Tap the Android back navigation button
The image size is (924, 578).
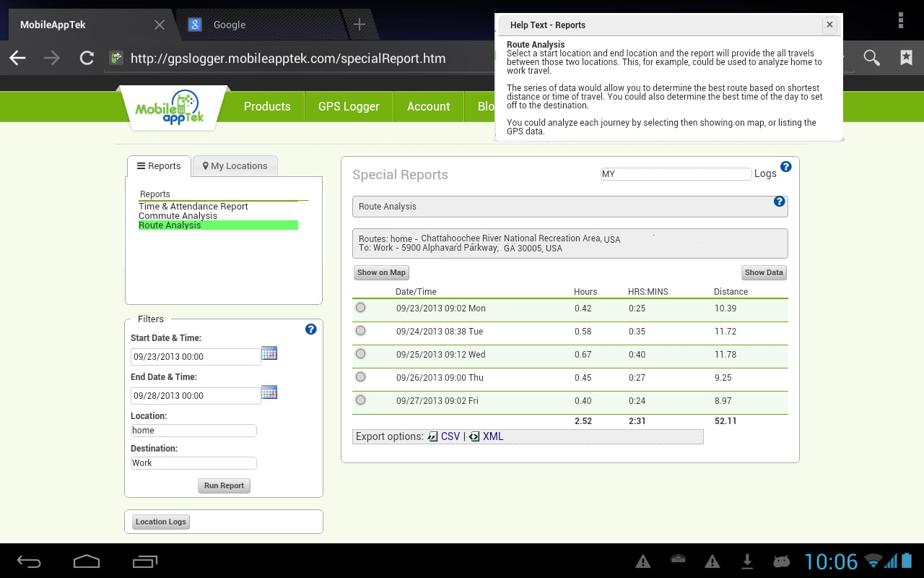[x=30, y=561]
